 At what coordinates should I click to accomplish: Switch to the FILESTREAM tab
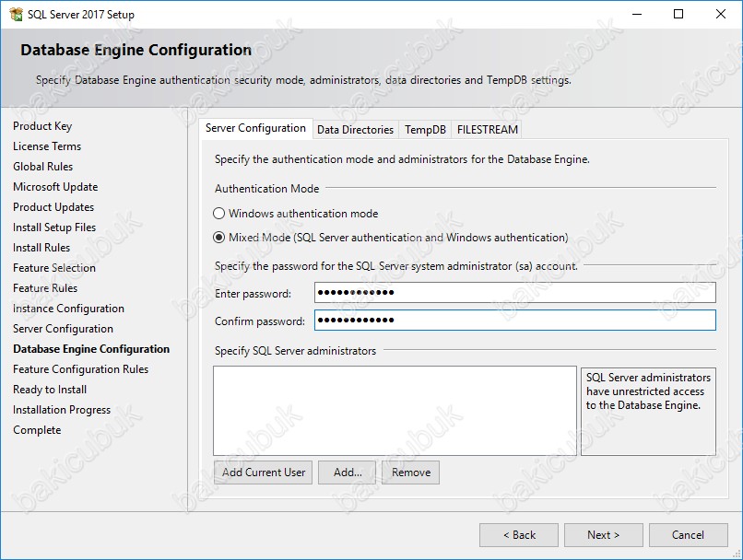click(487, 130)
